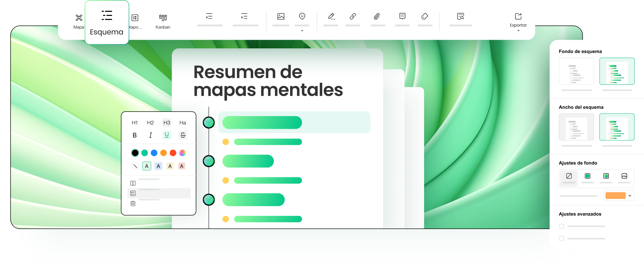The image size is (644, 276).
Task: Select the image background option icon
Action: click(624, 176)
